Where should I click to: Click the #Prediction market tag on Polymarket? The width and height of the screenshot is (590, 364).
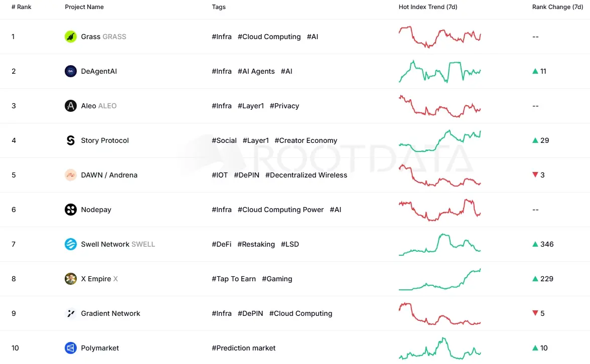[244, 348]
